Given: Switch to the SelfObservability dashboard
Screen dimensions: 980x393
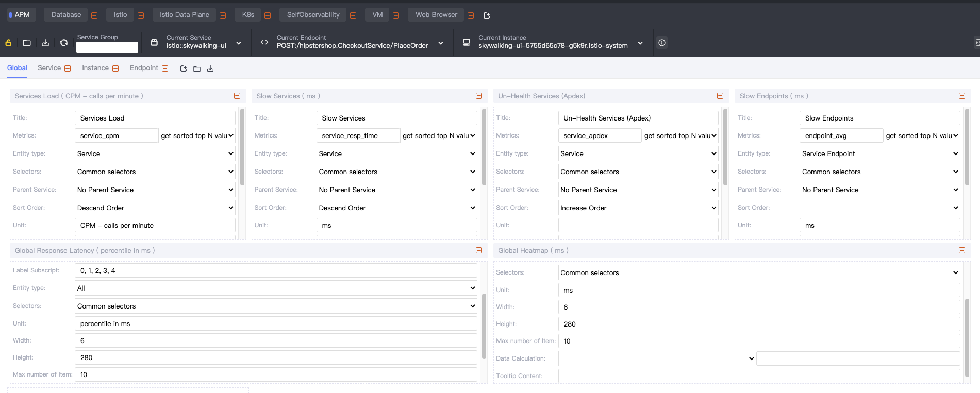Looking at the screenshot, I should 313,15.
